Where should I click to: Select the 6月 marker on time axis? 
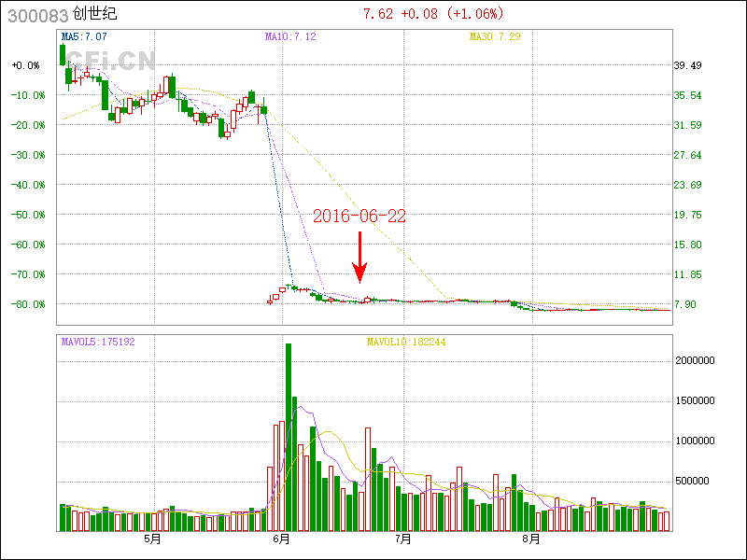pos(282,539)
